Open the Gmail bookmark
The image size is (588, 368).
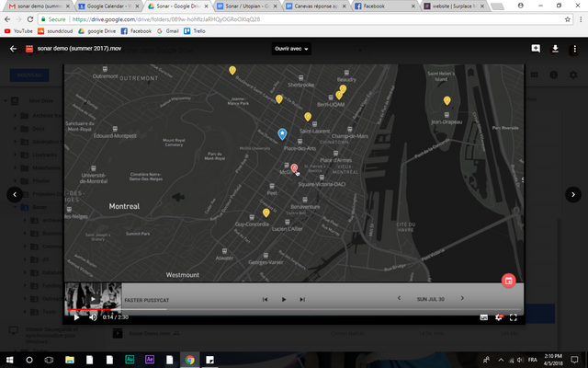point(168,31)
